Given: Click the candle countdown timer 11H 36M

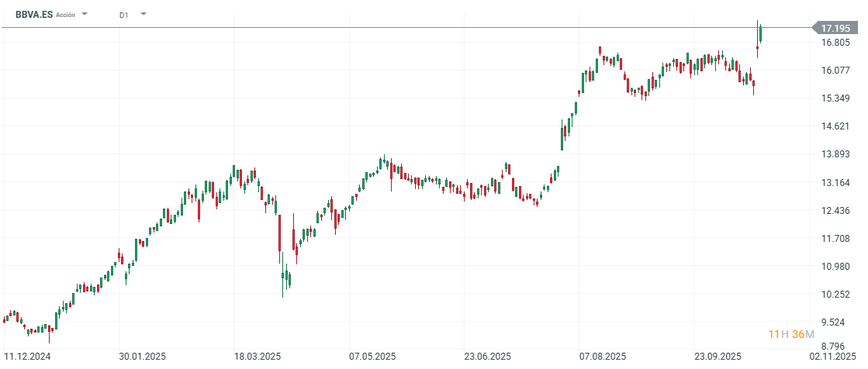Looking at the screenshot, I should (x=791, y=334).
